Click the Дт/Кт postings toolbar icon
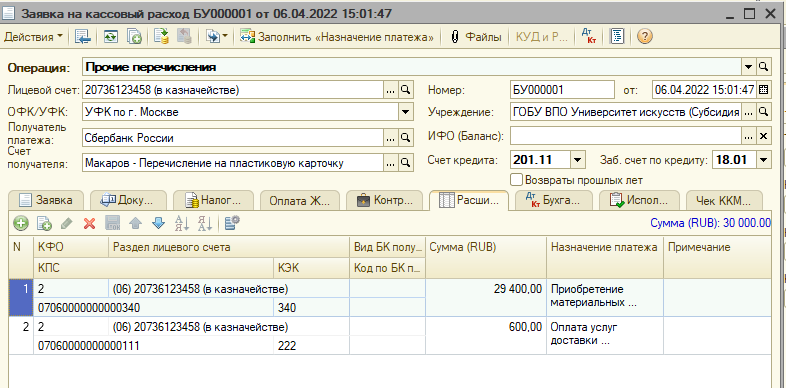Image resolution: width=786 pixels, height=388 pixels. coord(588,37)
